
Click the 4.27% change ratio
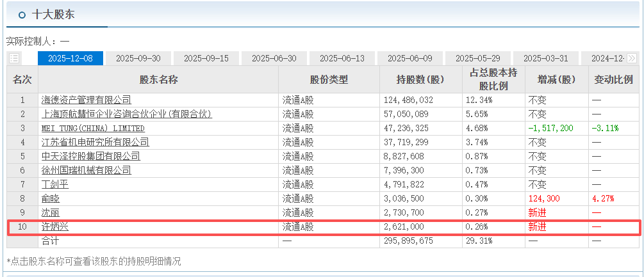coord(603,198)
